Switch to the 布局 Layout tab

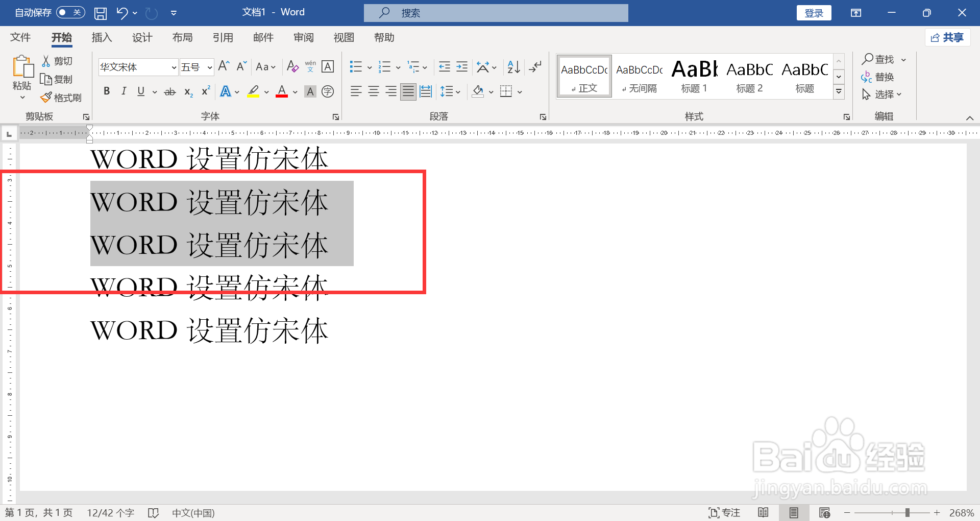pyautogui.click(x=182, y=37)
